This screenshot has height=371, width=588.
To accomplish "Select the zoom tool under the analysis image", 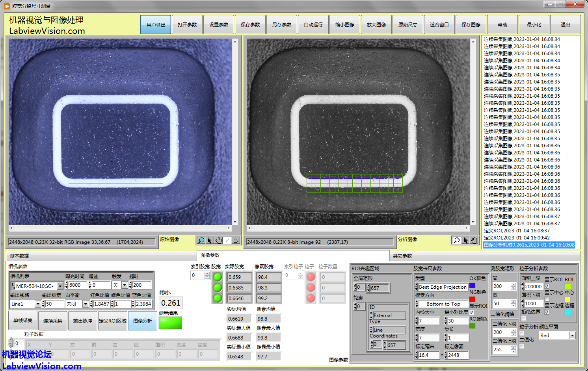I will click(456, 240).
